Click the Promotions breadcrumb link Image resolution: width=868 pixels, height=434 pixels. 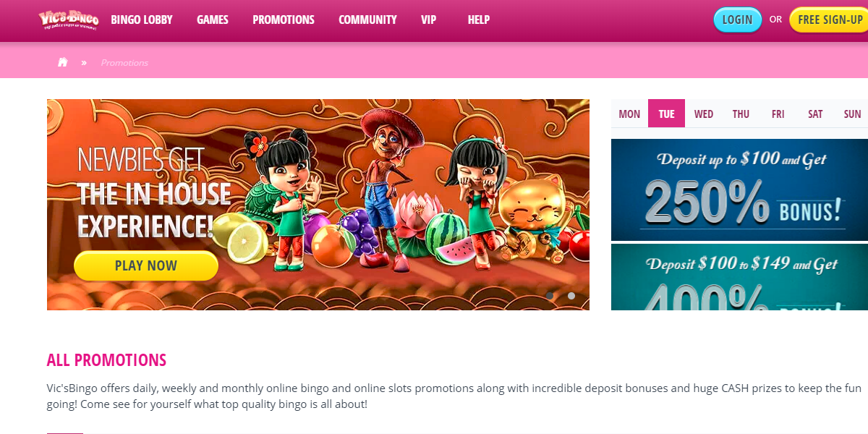point(124,63)
